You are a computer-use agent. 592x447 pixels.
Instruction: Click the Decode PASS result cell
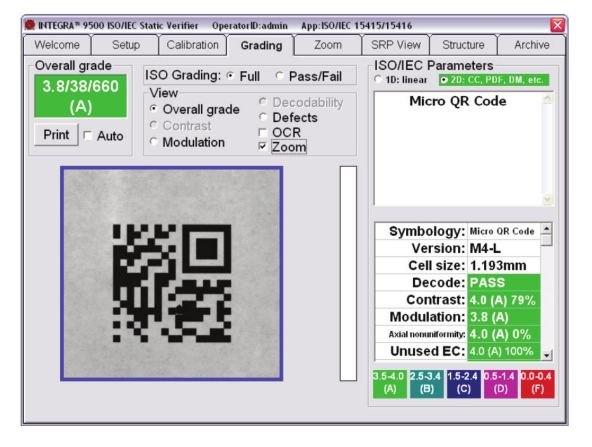pos(504,282)
